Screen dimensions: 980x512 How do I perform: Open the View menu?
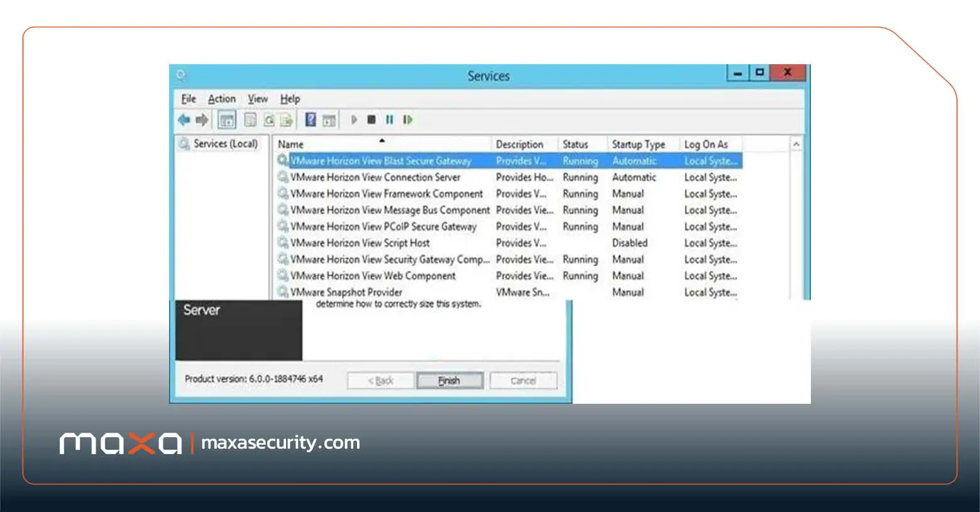point(258,99)
